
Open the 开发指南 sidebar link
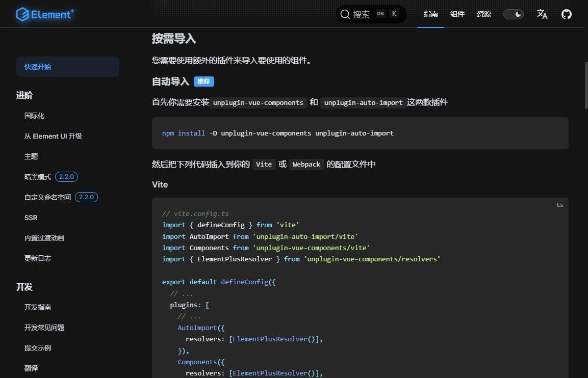(x=38, y=307)
